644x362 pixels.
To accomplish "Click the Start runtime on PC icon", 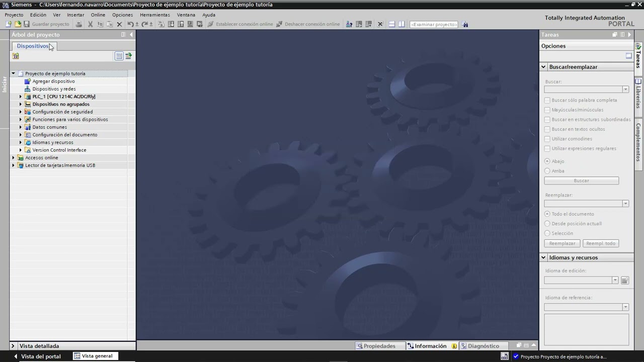I will (200, 24).
